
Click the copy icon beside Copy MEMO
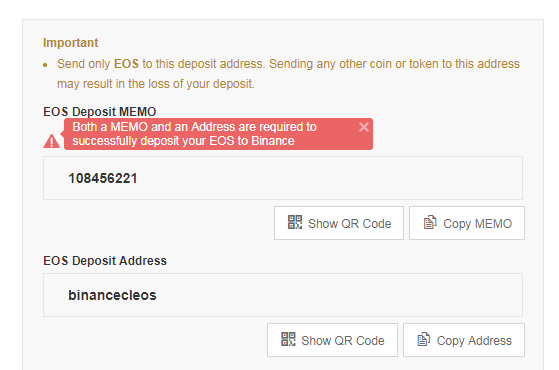click(430, 222)
